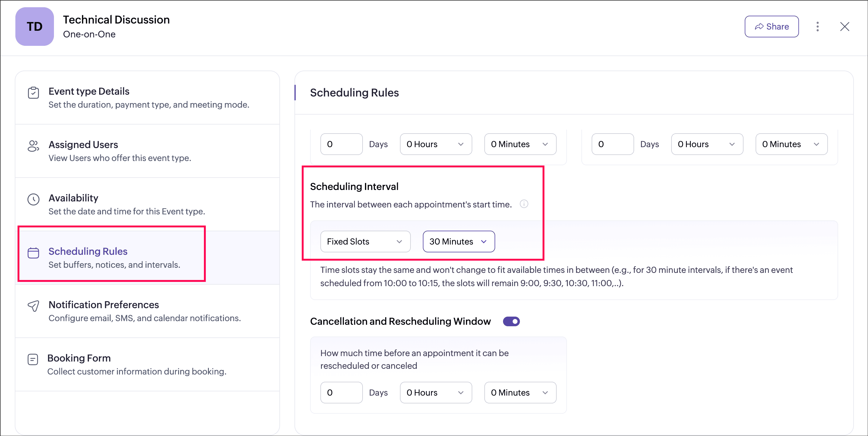Click the Scheduling Interval info icon
This screenshot has width=868, height=436.
524,204
